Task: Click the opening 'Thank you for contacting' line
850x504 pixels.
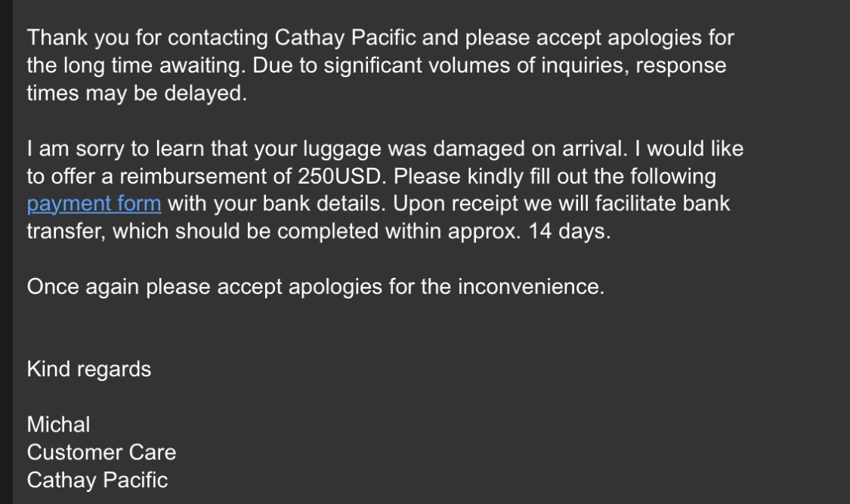Action: point(150,38)
